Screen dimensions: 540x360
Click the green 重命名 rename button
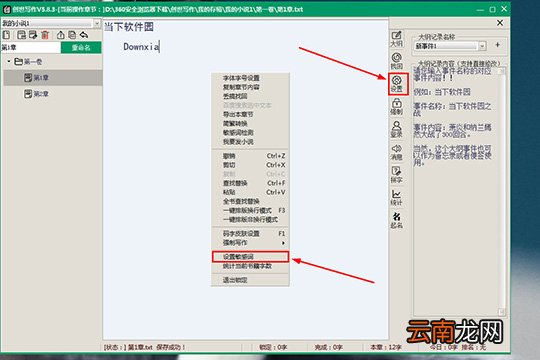point(81,48)
